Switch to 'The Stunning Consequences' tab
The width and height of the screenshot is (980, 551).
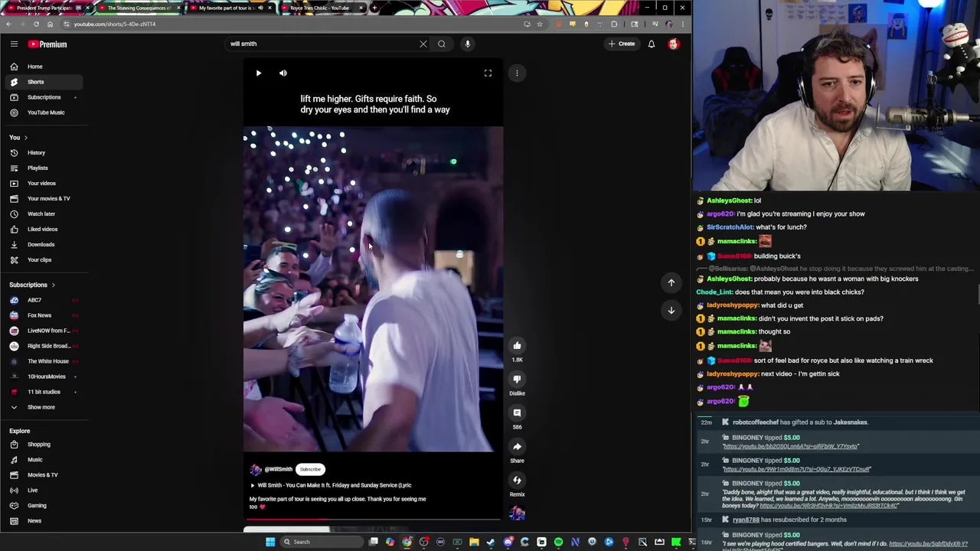click(x=138, y=8)
